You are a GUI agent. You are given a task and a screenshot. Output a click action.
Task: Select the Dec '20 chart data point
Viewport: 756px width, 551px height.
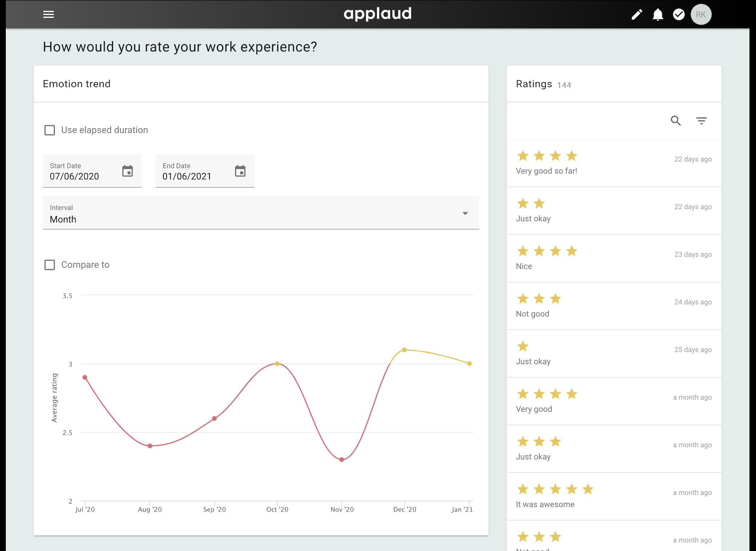[404, 350]
